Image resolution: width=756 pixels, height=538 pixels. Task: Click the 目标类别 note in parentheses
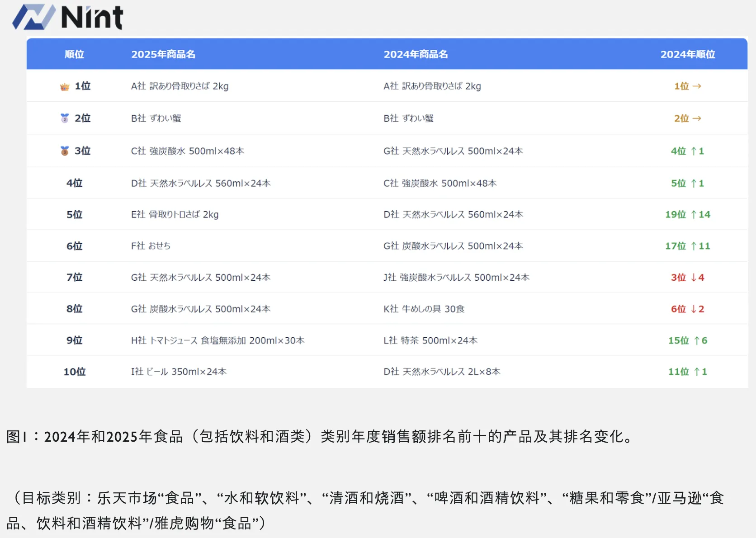[365, 510]
